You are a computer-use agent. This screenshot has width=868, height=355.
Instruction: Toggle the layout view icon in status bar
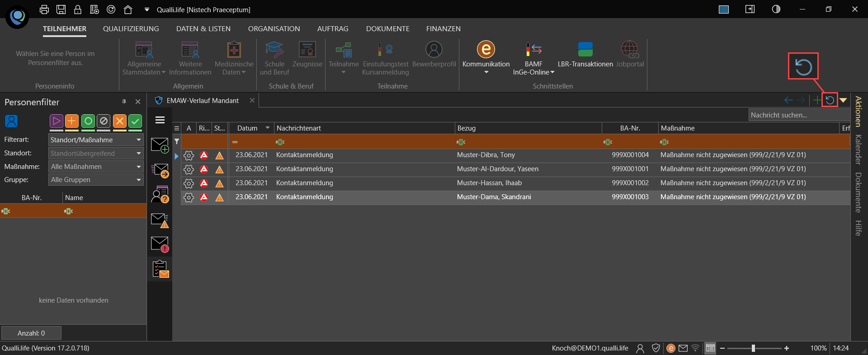(x=711, y=348)
